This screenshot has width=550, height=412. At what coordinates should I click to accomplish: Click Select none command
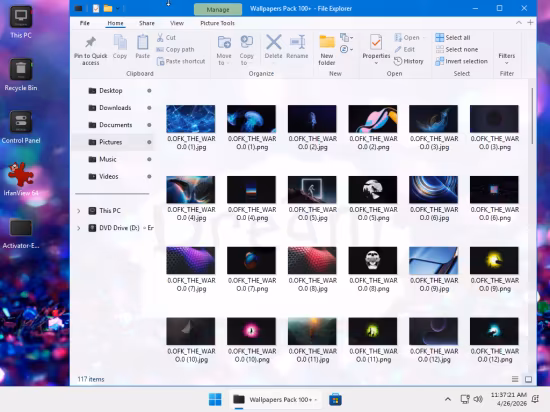(x=457, y=49)
